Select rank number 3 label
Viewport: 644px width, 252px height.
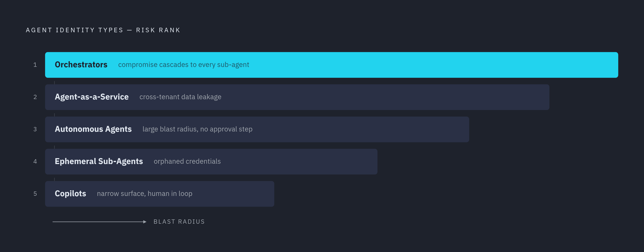[35, 129]
